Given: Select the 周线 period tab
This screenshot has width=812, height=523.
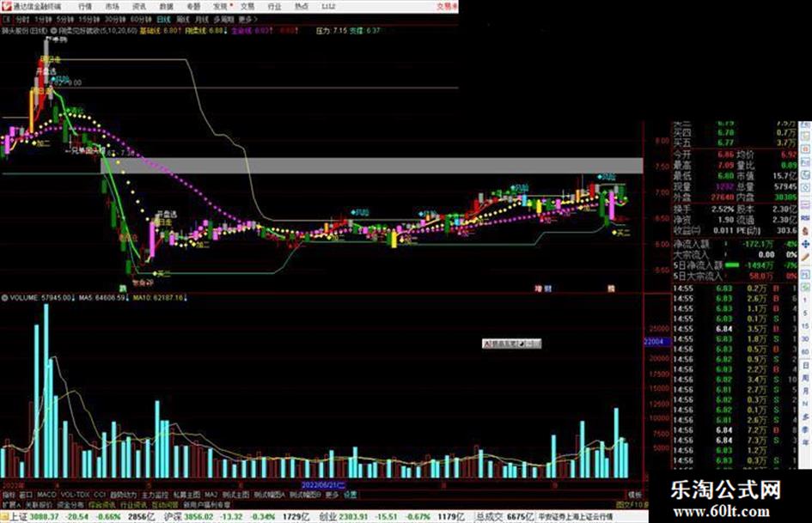Looking at the screenshot, I should tap(183, 20).
